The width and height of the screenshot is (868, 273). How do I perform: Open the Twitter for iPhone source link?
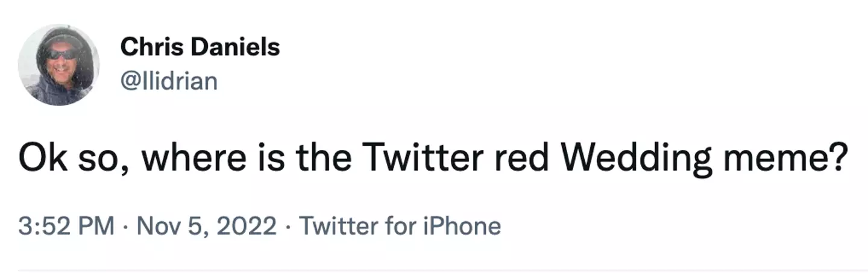[x=400, y=227]
